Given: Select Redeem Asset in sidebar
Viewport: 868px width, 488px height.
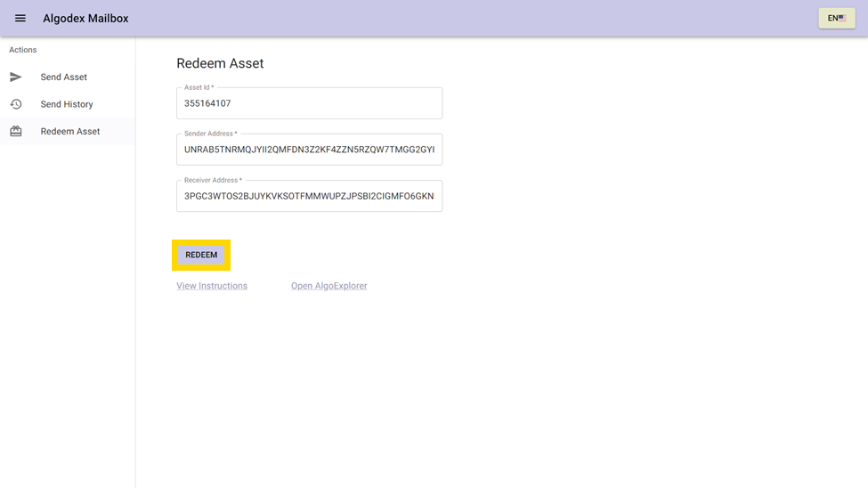Looking at the screenshot, I should [70, 132].
